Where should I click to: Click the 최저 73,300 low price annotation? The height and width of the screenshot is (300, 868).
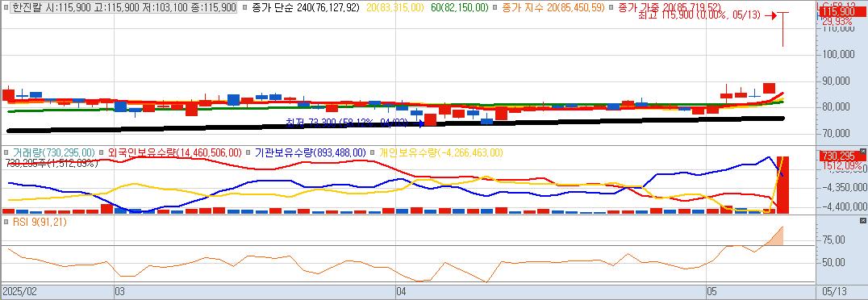tap(348, 123)
